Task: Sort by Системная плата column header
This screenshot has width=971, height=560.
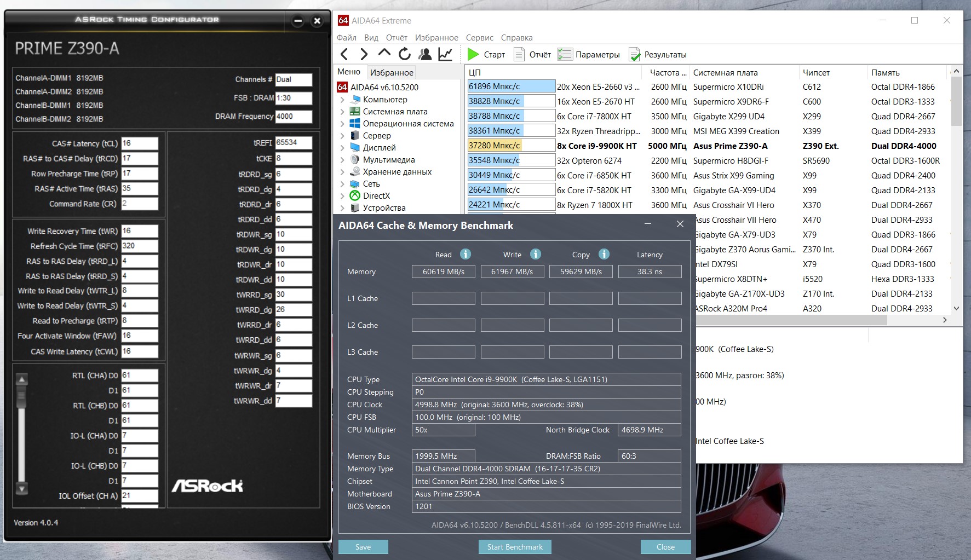Action: coord(744,72)
